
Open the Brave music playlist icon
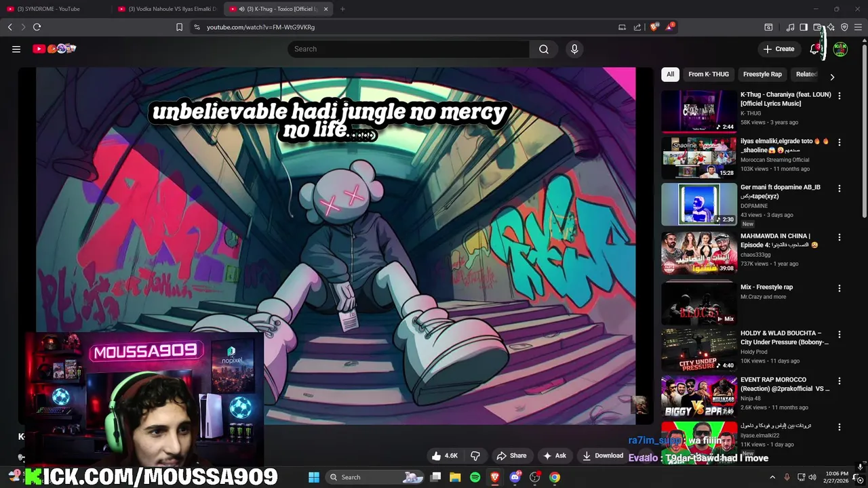tap(790, 27)
